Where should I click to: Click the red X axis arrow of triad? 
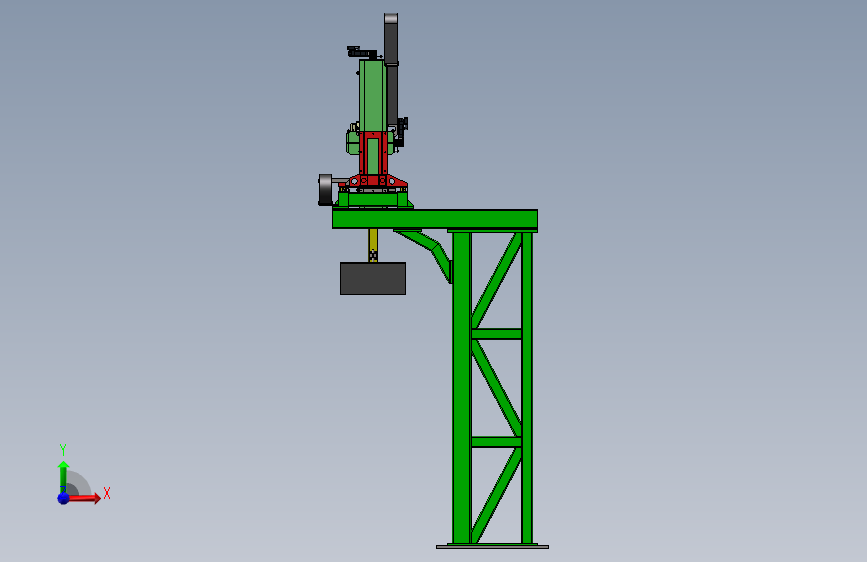[85, 498]
